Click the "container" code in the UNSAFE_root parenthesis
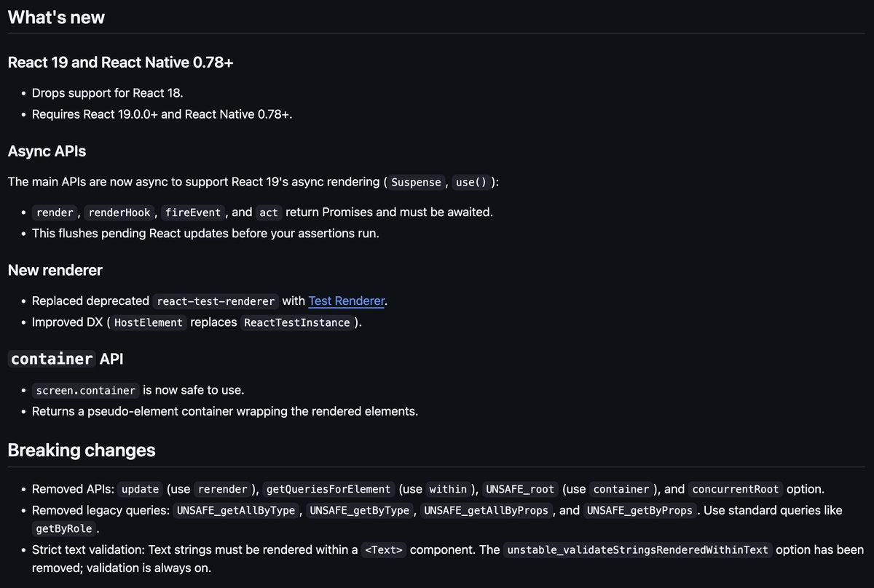 click(621, 490)
